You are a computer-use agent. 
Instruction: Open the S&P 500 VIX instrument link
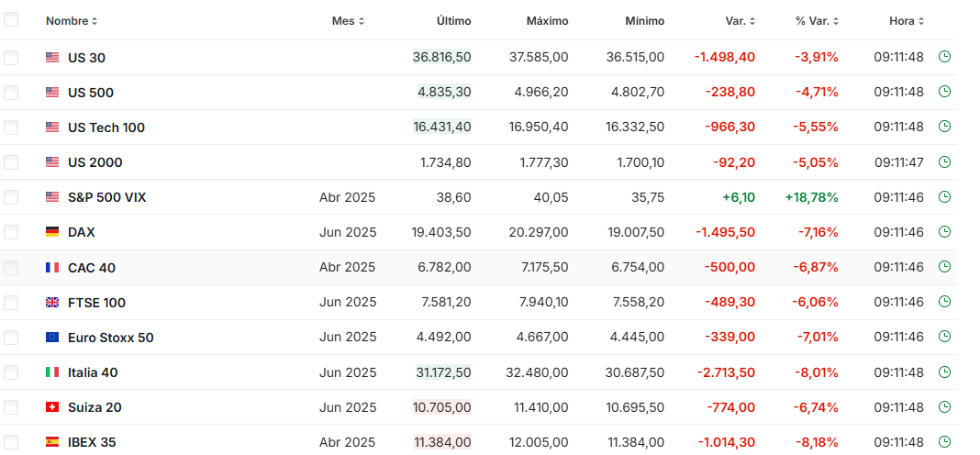tap(106, 197)
